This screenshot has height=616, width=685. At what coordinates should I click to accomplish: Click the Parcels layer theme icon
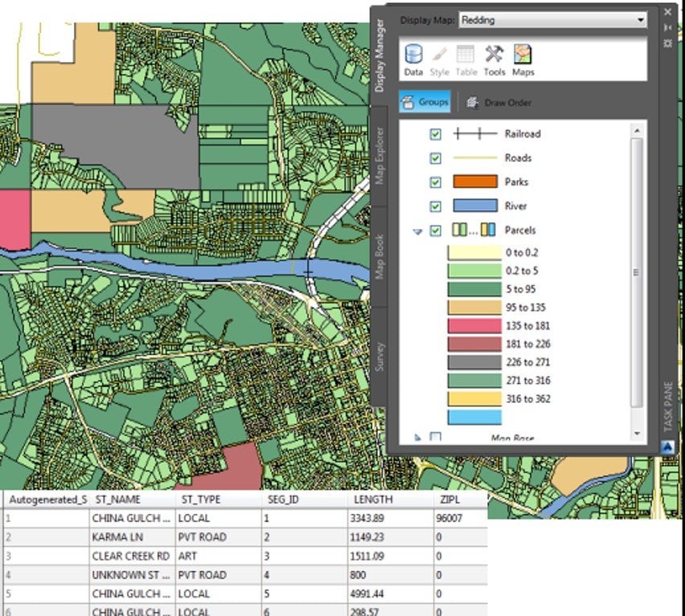click(x=474, y=230)
